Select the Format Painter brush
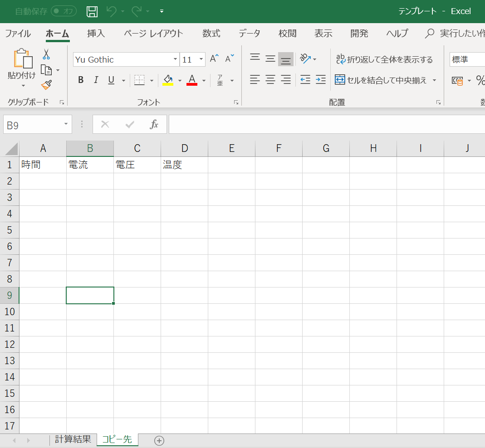 46,85
